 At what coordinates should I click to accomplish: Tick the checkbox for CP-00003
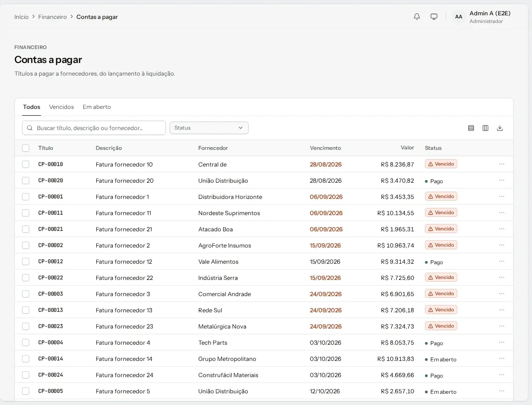click(x=26, y=294)
